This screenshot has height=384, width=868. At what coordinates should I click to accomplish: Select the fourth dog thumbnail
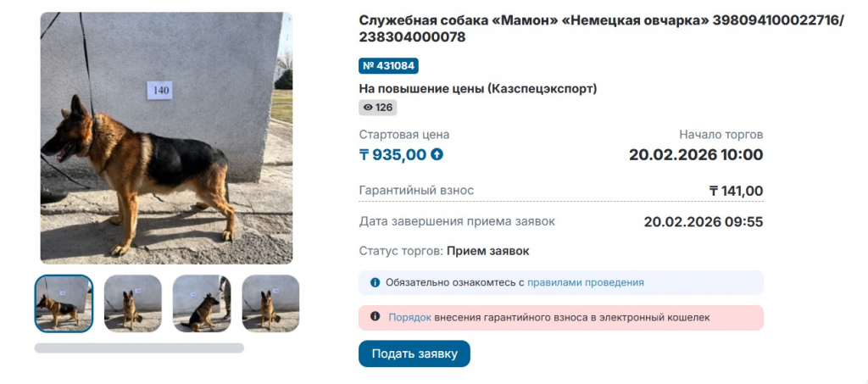point(270,303)
